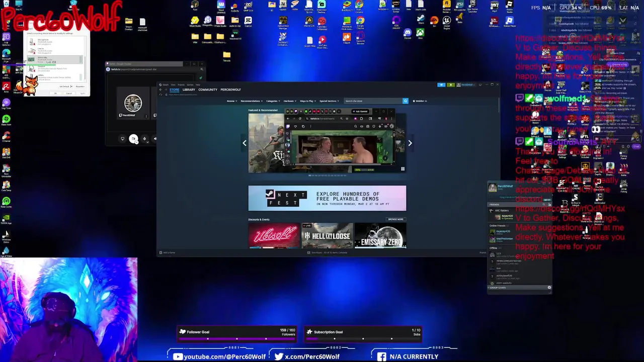Click Steam green notifications bell
This screenshot has height=362, width=644.
tap(450, 85)
